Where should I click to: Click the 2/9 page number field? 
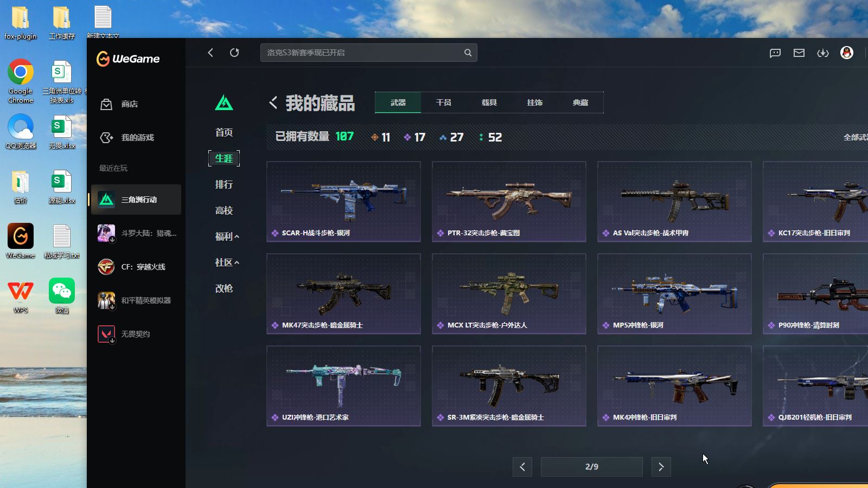coord(592,467)
